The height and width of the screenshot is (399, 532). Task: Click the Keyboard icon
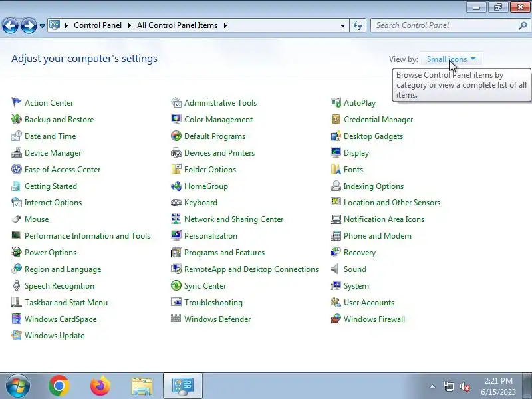pos(176,203)
